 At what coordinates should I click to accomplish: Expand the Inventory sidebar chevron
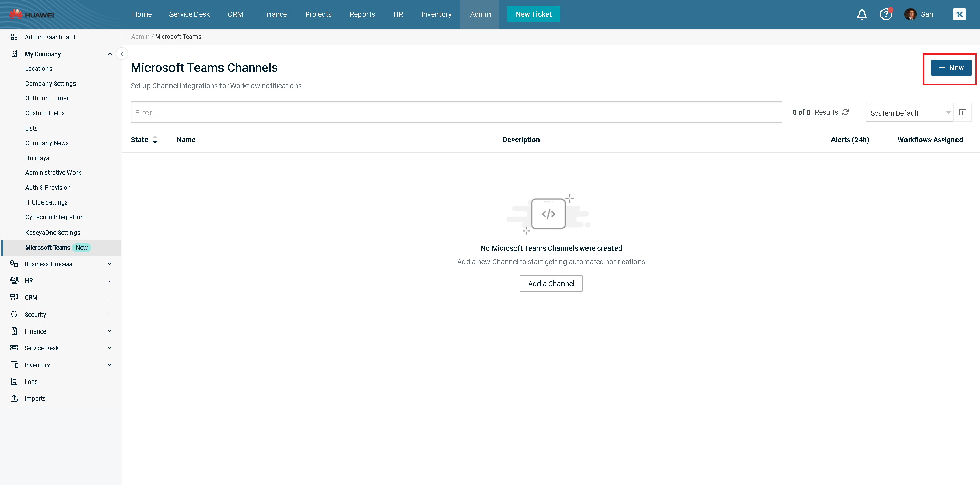click(x=110, y=365)
